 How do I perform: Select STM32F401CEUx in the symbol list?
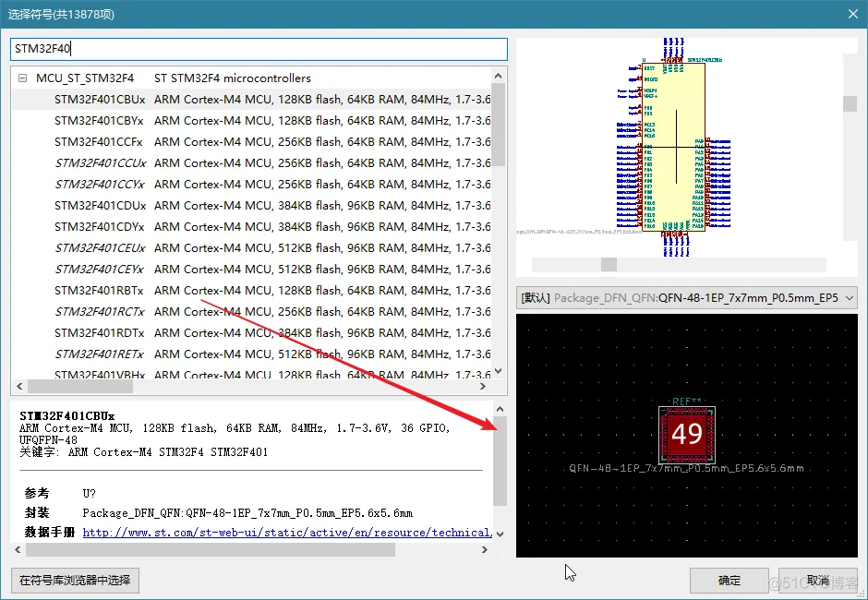[251, 248]
